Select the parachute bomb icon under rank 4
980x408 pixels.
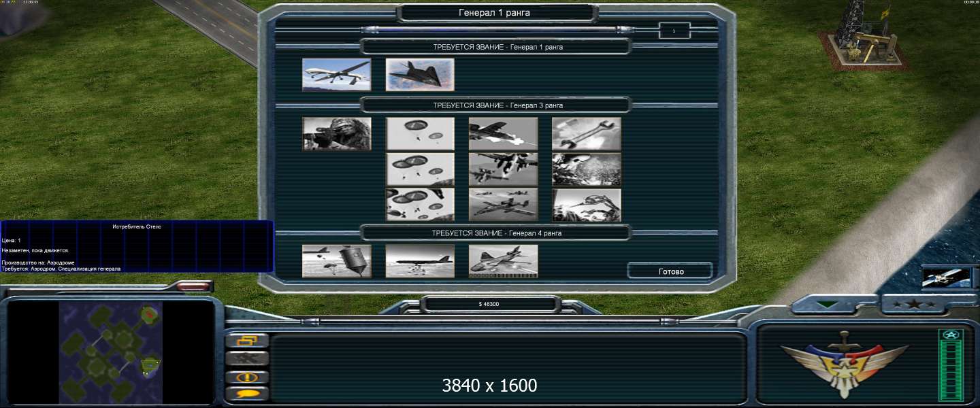pos(336,261)
